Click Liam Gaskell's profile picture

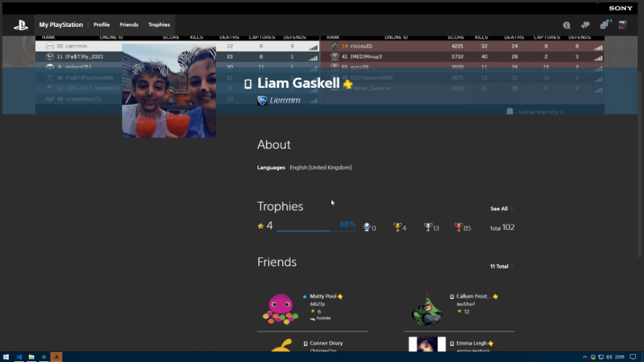tap(169, 91)
